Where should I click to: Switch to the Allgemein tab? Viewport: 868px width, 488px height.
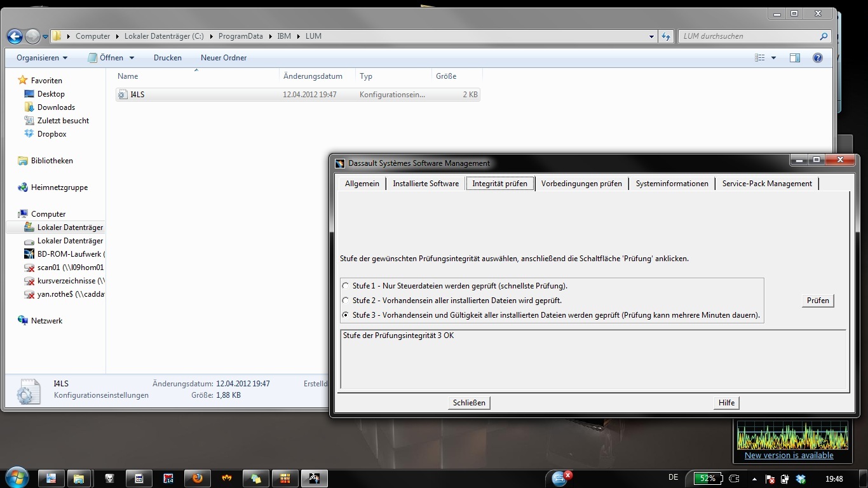point(362,184)
